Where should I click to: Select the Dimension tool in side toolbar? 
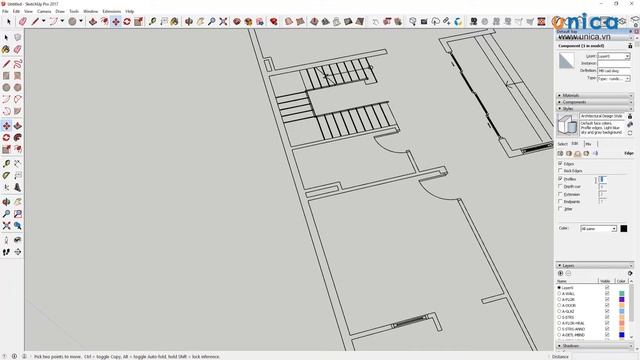tap(18, 164)
